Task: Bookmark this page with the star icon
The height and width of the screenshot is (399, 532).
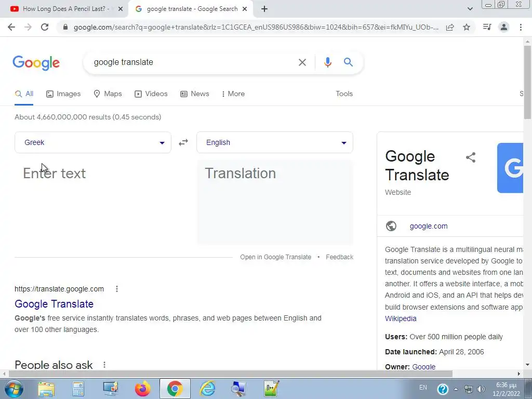Action: [467, 27]
